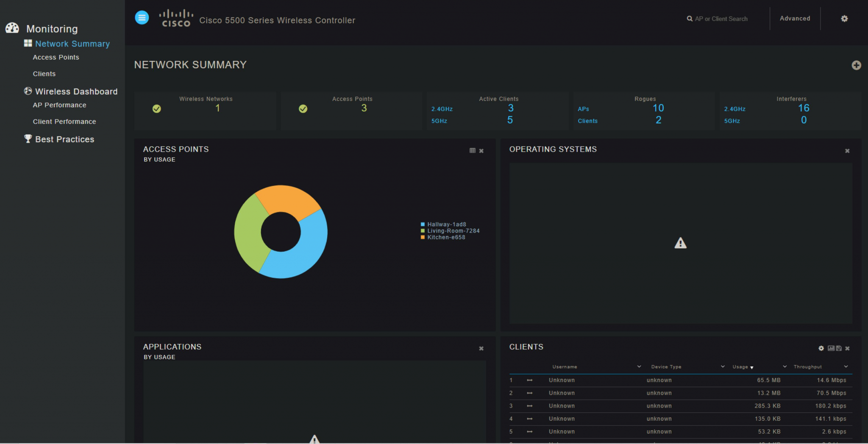Viewport: 868px width, 444px height.
Task: Close the Operating Systems widget
Action: click(847, 151)
